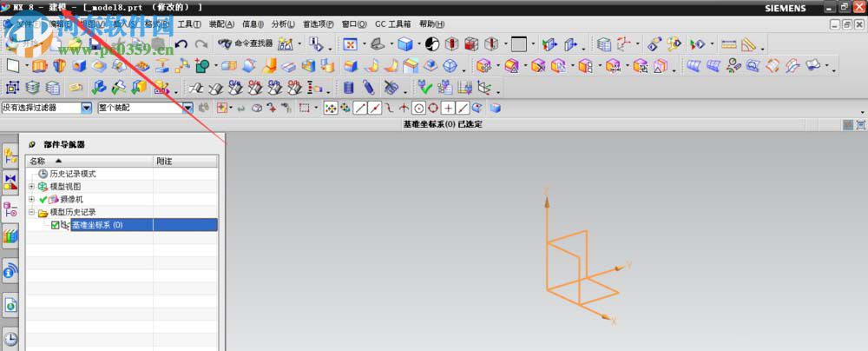Open the 命令查找器 command finder

(x=246, y=43)
